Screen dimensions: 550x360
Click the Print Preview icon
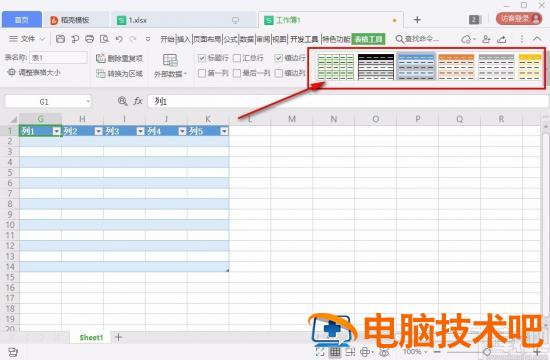(104, 39)
